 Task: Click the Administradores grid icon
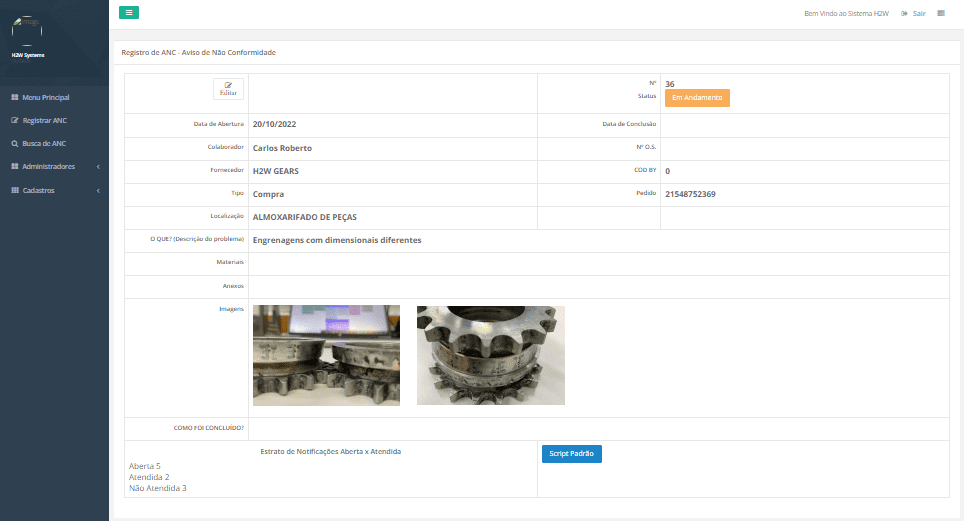(x=15, y=167)
